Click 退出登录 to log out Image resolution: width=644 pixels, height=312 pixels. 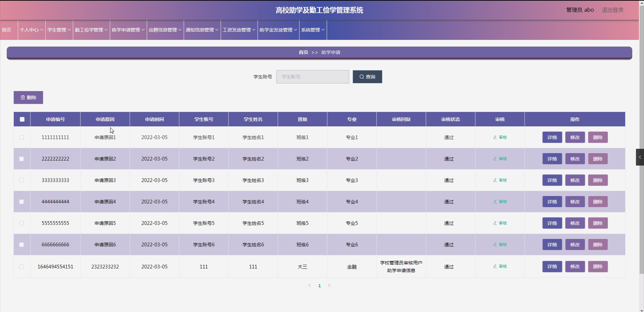pyautogui.click(x=612, y=10)
